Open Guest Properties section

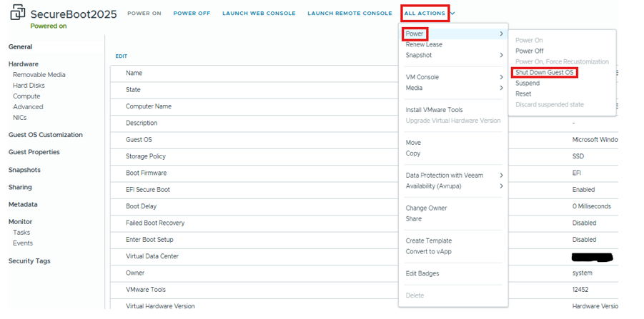34,152
